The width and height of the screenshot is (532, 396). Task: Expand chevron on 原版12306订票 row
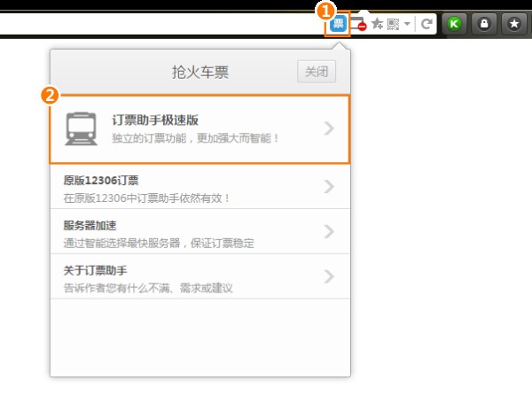[x=329, y=186]
